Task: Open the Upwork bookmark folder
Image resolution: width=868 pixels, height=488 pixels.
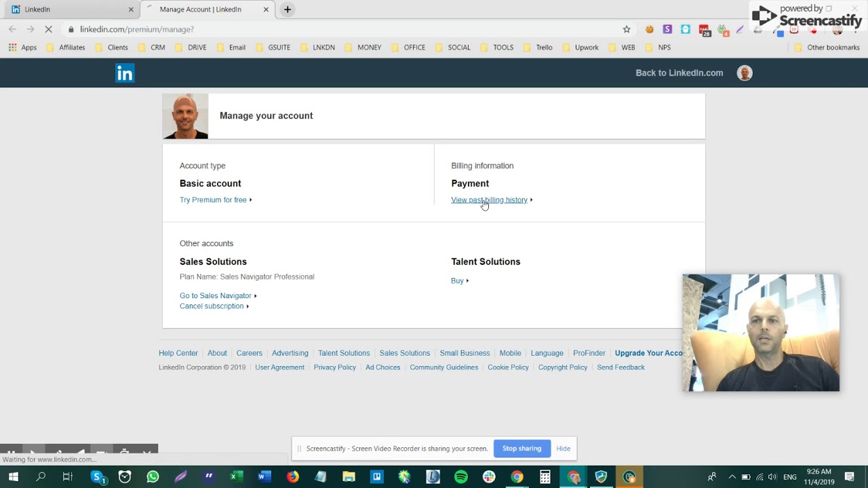Action: click(x=580, y=47)
